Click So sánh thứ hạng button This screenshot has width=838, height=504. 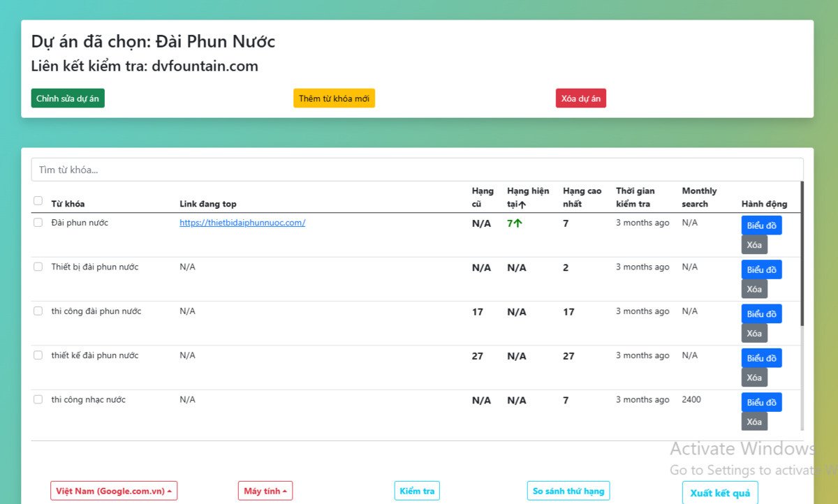tap(568, 491)
